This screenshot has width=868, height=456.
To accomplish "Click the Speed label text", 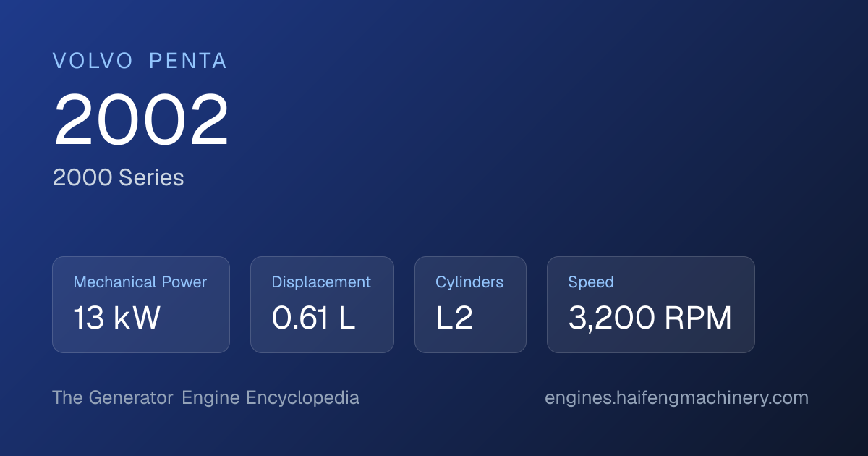I will [591, 282].
